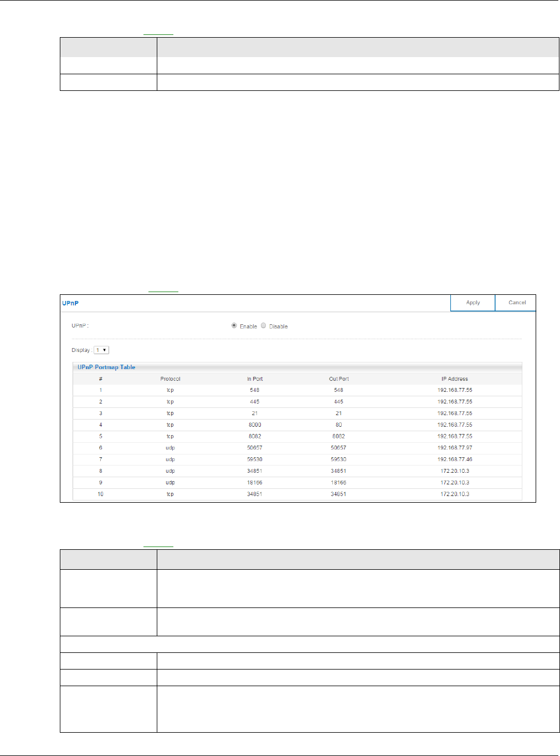Click Out Port value 80 in row 4
560x756 pixels.
[x=339, y=425]
